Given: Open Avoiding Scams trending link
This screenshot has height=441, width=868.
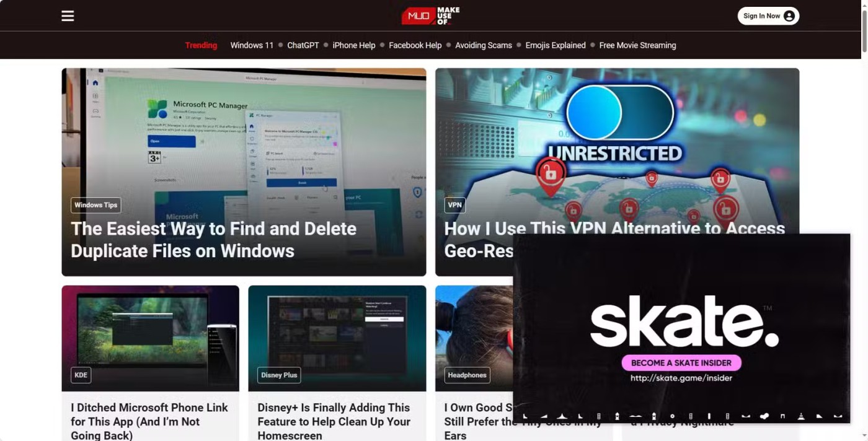Looking at the screenshot, I should (x=483, y=45).
